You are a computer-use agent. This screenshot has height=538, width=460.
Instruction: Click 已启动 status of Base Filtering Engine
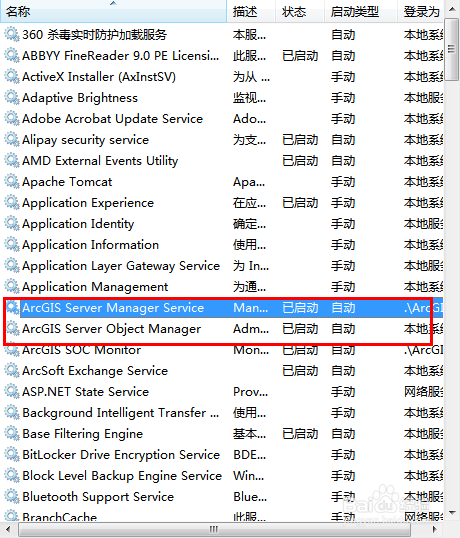(x=300, y=434)
